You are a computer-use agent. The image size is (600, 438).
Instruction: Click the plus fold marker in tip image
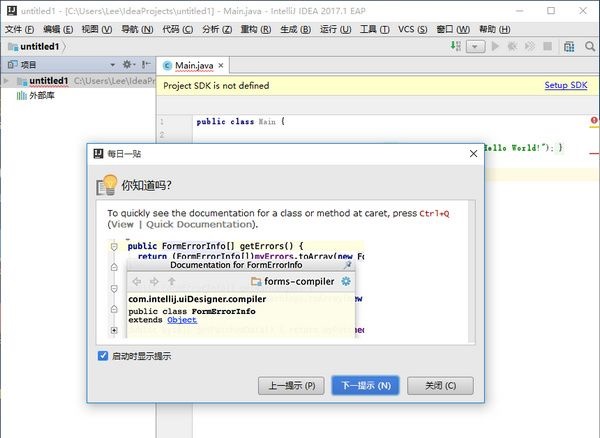[x=114, y=330]
